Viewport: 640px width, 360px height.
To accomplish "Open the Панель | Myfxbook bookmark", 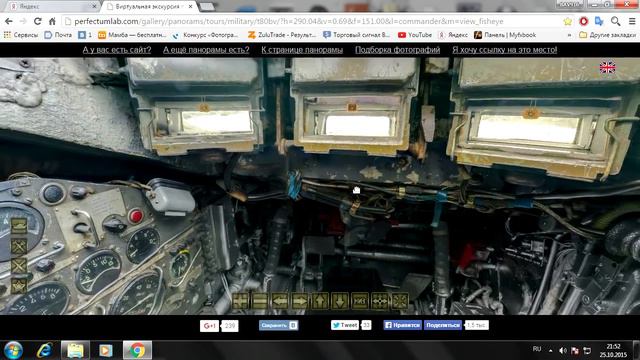I will (x=505, y=35).
